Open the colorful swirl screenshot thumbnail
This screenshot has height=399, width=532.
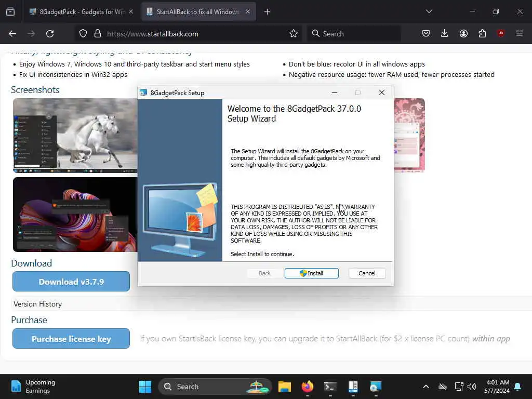click(x=75, y=215)
